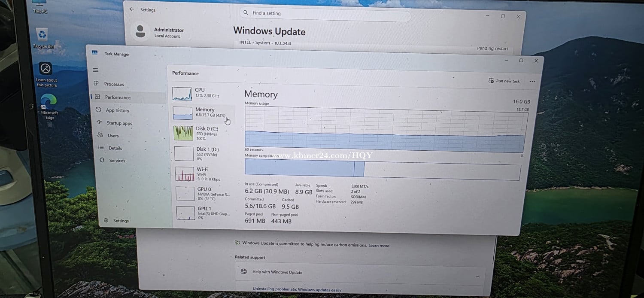
Task: Click the Services puzzle icon
Action: pyautogui.click(x=102, y=160)
